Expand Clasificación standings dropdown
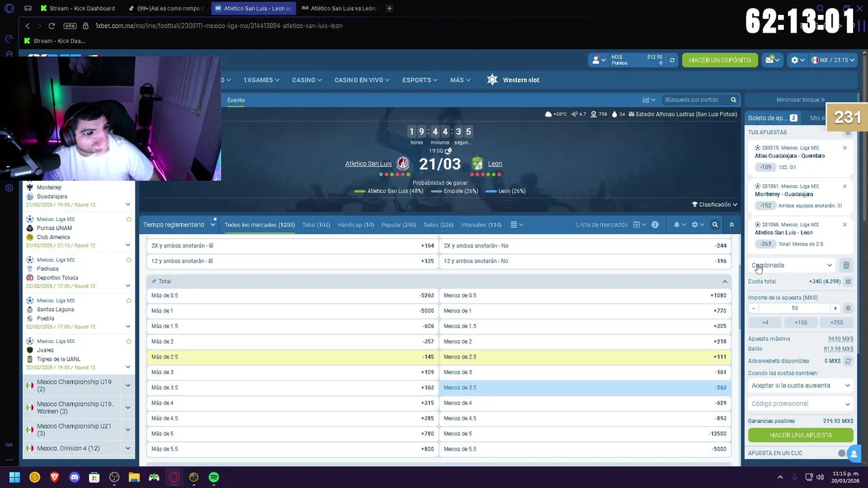Image resolution: width=868 pixels, height=488 pixels. pyautogui.click(x=715, y=204)
